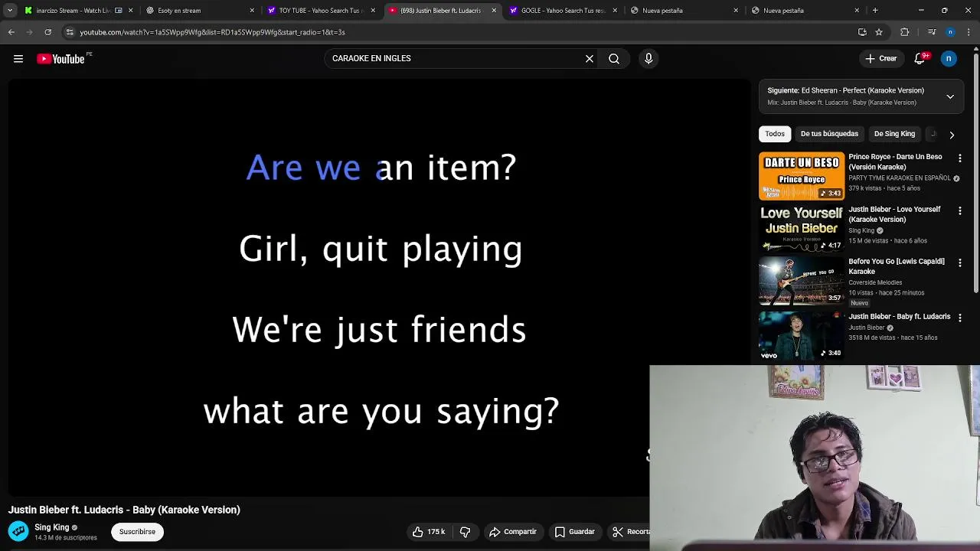
Task: Open the YouTube account avatar menu
Action: point(949,58)
